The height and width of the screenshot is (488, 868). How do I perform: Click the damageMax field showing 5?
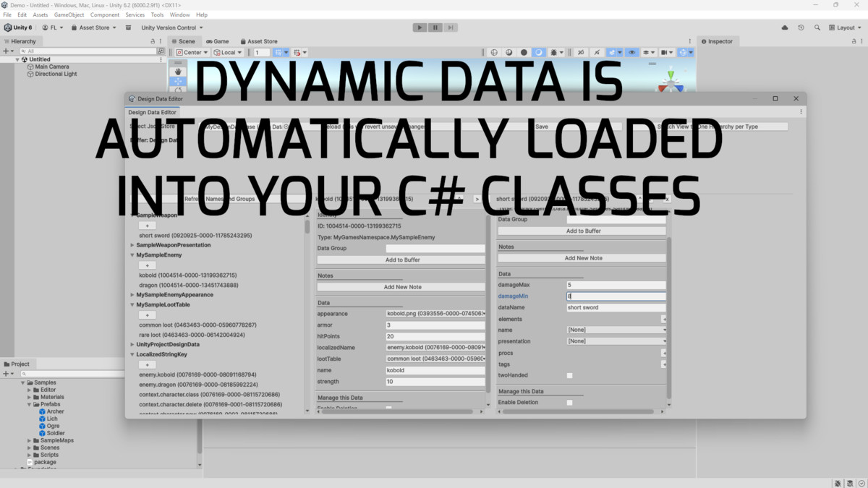pos(616,285)
